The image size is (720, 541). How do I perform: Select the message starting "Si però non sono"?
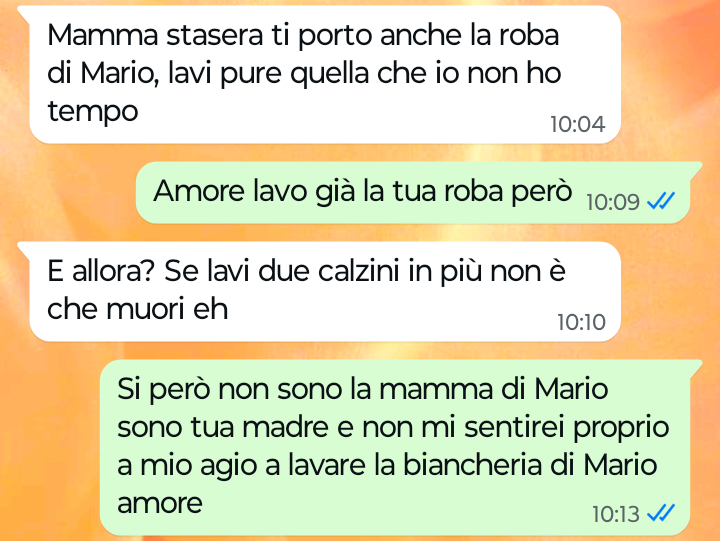[x=395, y=448]
